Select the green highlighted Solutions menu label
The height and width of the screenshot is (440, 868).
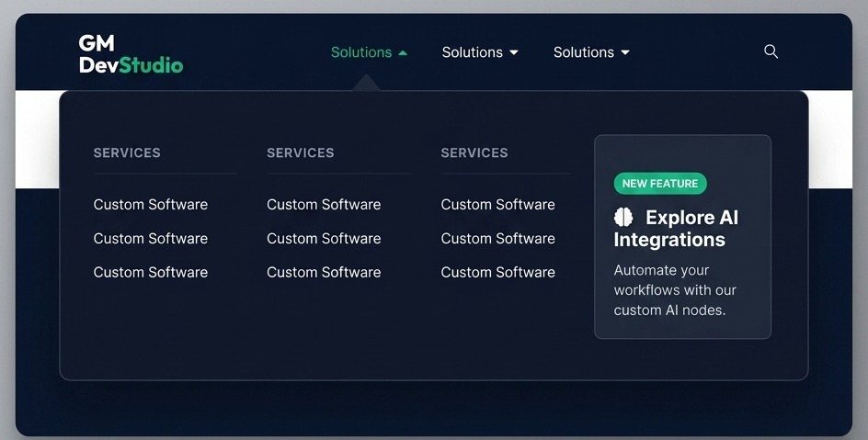(x=361, y=52)
